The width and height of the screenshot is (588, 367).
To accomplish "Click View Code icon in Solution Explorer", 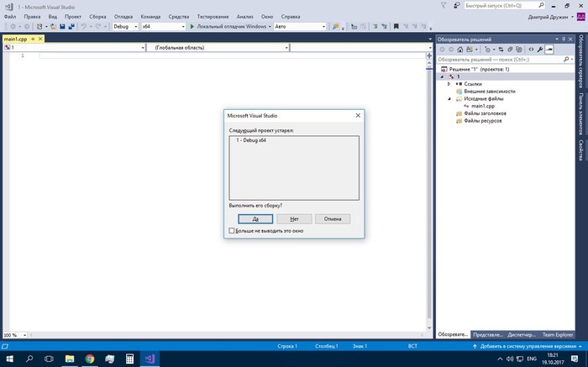I will pos(531,50).
